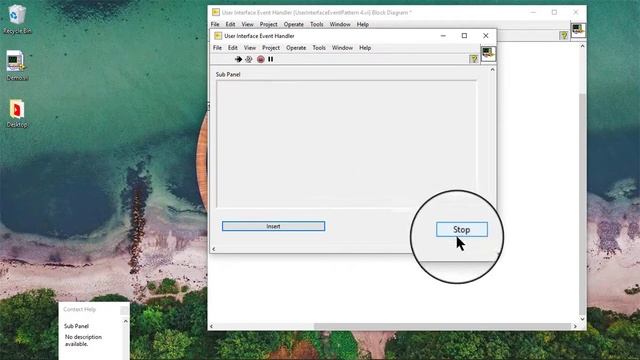Click the Insert button
The width and height of the screenshot is (640, 360).
273,226
